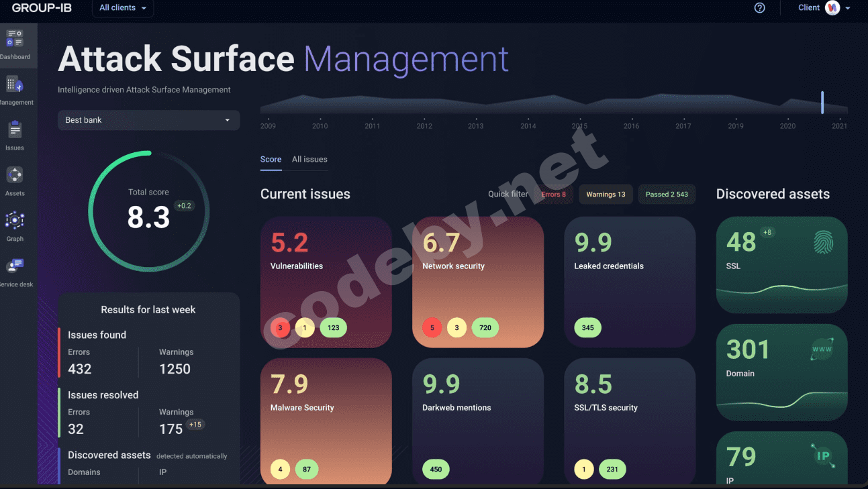Image resolution: width=868 pixels, height=489 pixels.
Task: Click the Client avatar icon
Action: (832, 8)
